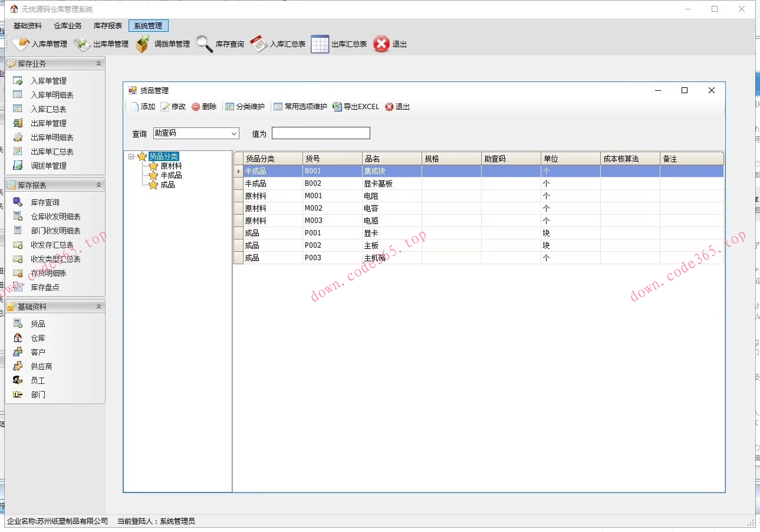Click the 删除 button in 货品管理

pyautogui.click(x=204, y=107)
